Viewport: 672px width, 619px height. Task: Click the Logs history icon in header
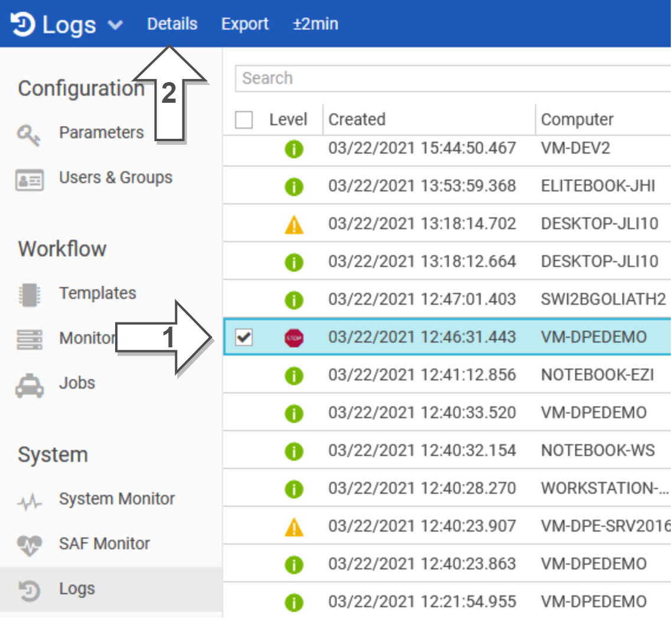coord(22,24)
